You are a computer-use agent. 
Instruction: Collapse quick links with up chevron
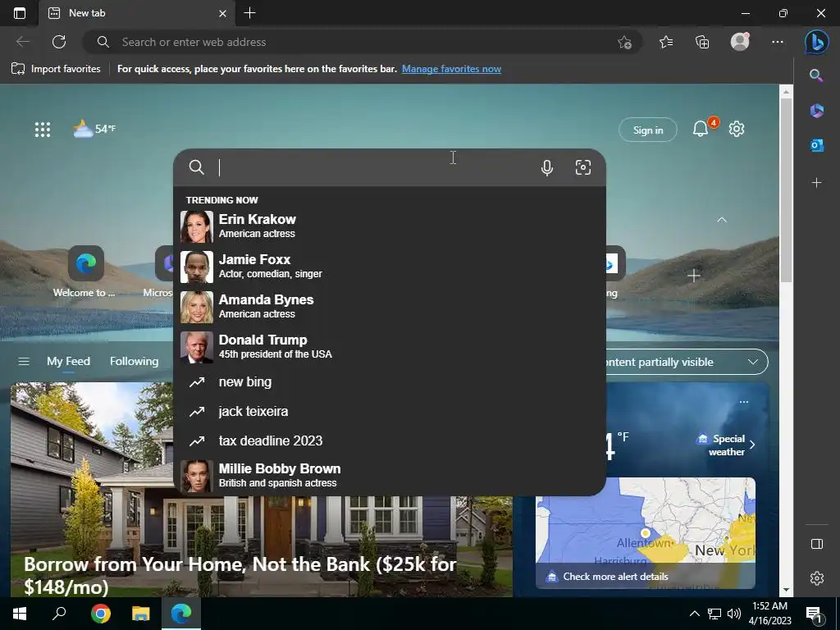coord(722,220)
